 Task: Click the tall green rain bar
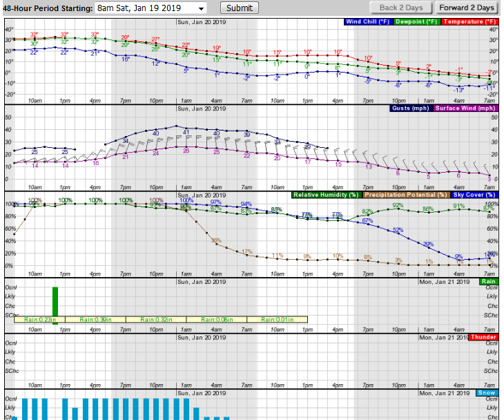pos(55,301)
